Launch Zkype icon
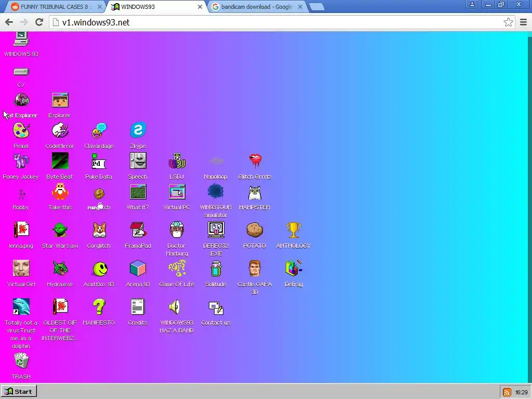The height and width of the screenshot is (399, 532). coord(138,130)
